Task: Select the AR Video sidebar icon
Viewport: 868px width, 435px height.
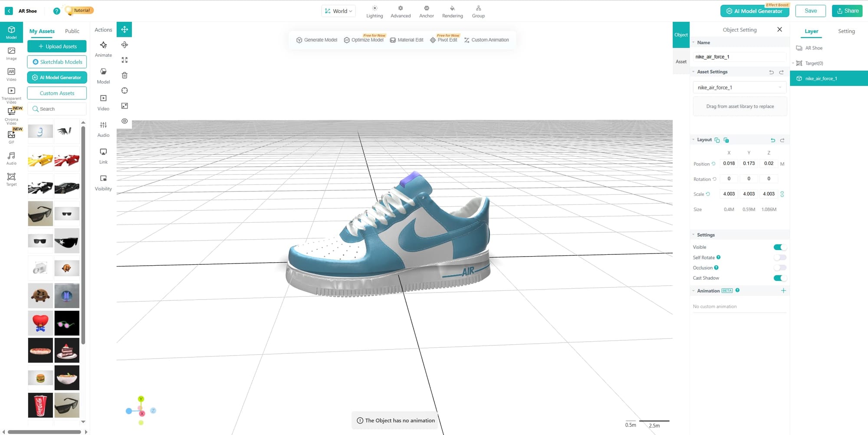Action: (11, 75)
